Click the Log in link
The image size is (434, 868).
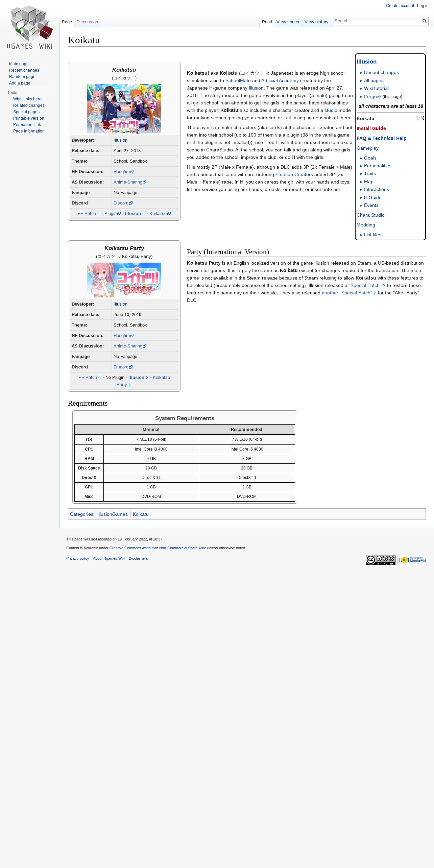point(423,6)
